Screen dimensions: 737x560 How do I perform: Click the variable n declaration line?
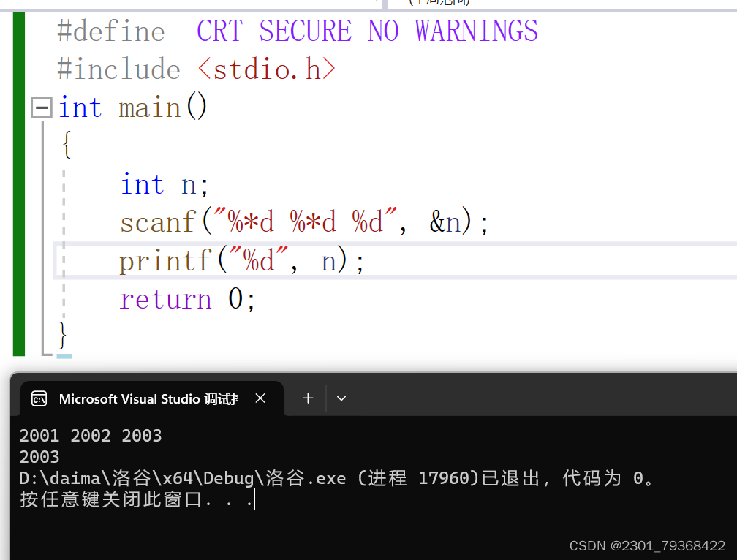161,183
